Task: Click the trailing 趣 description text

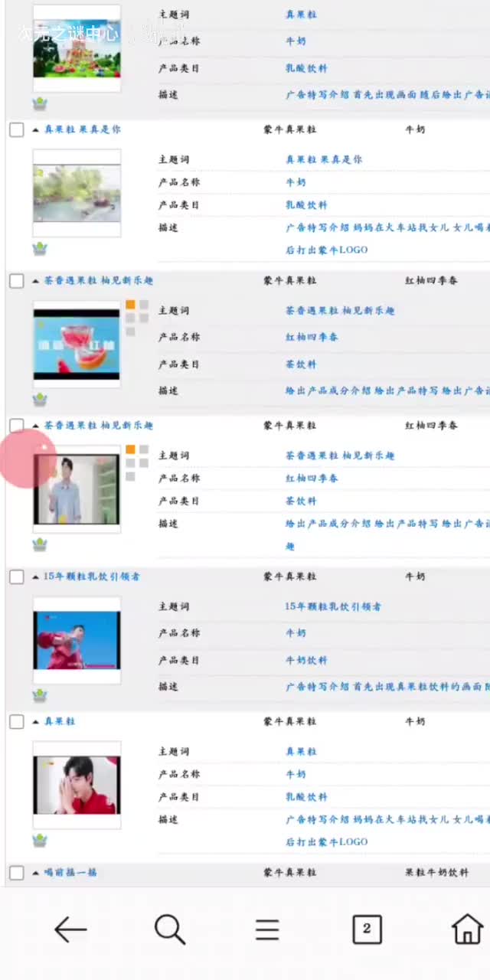Action: coord(290,547)
